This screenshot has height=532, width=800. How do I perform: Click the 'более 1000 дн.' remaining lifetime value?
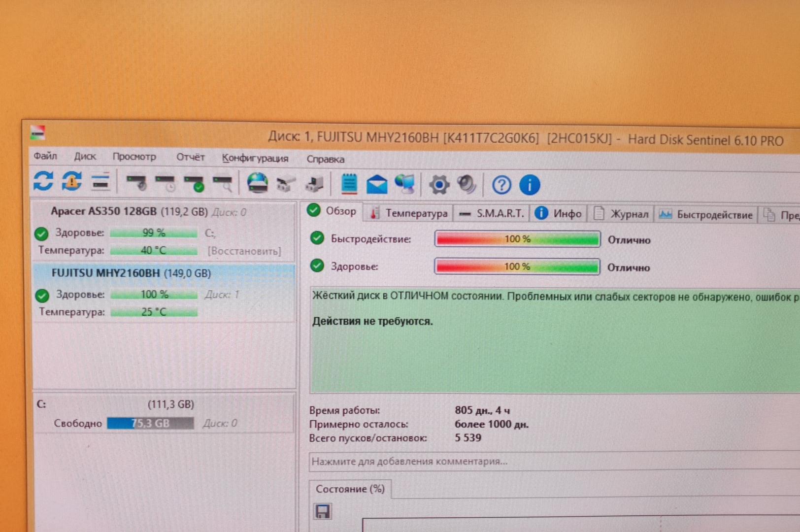tap(491, 424)
